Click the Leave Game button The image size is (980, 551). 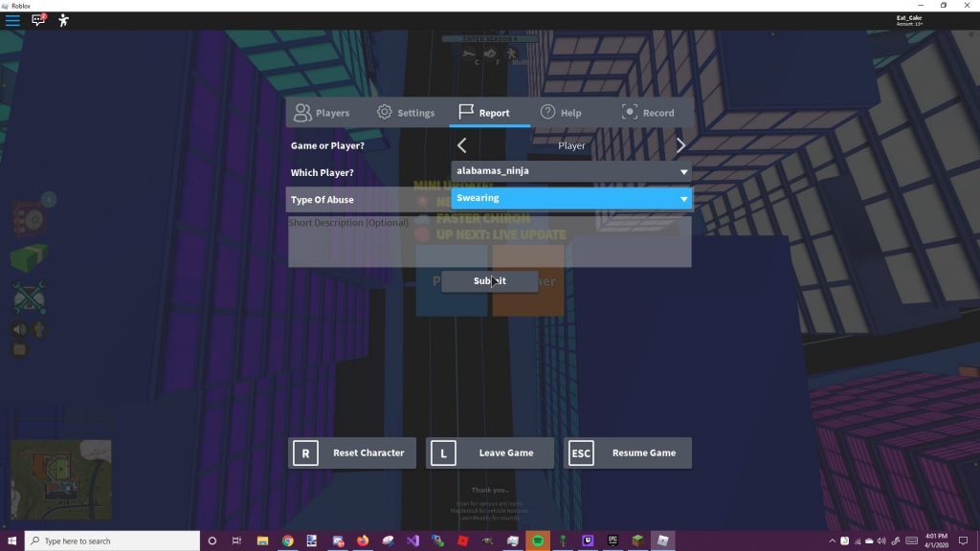pyautogui.click(x=489, y=452)
